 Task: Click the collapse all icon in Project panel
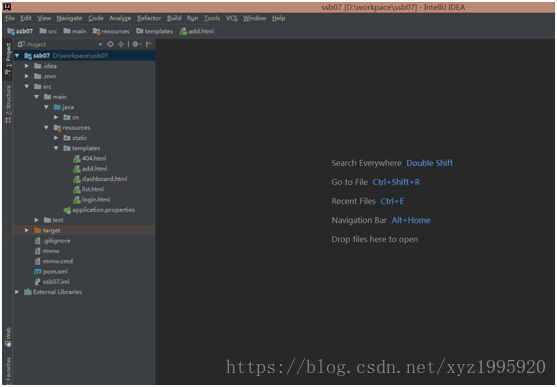(x=121, y=44)
